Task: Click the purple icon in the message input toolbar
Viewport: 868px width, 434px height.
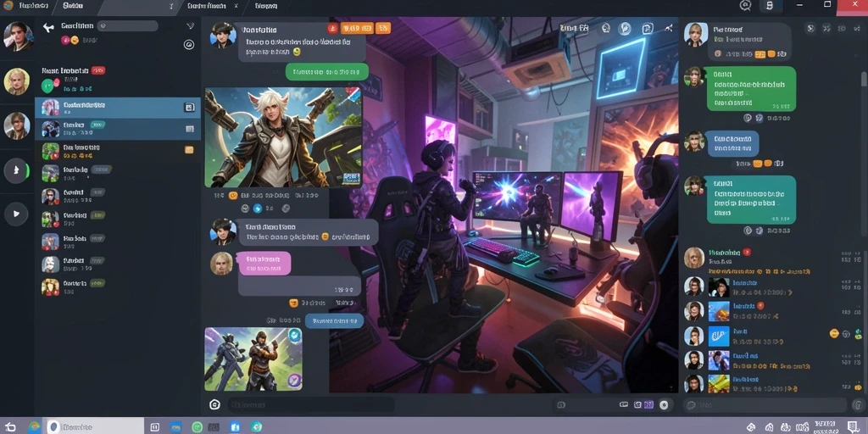Action: [648, 405]
